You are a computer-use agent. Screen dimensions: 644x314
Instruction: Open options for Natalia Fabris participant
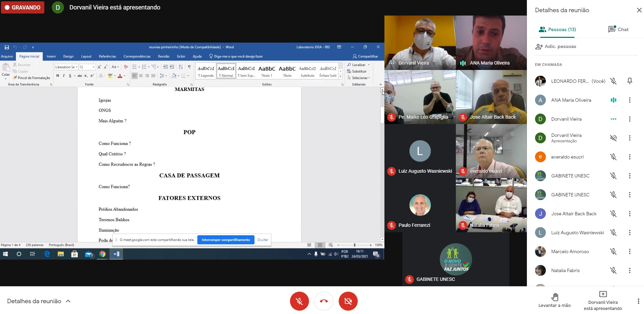[629, 270]
